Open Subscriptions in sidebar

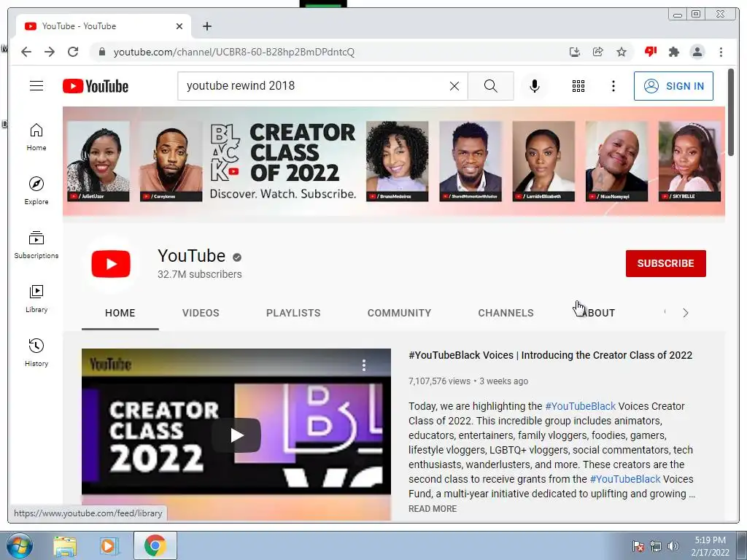36,245
